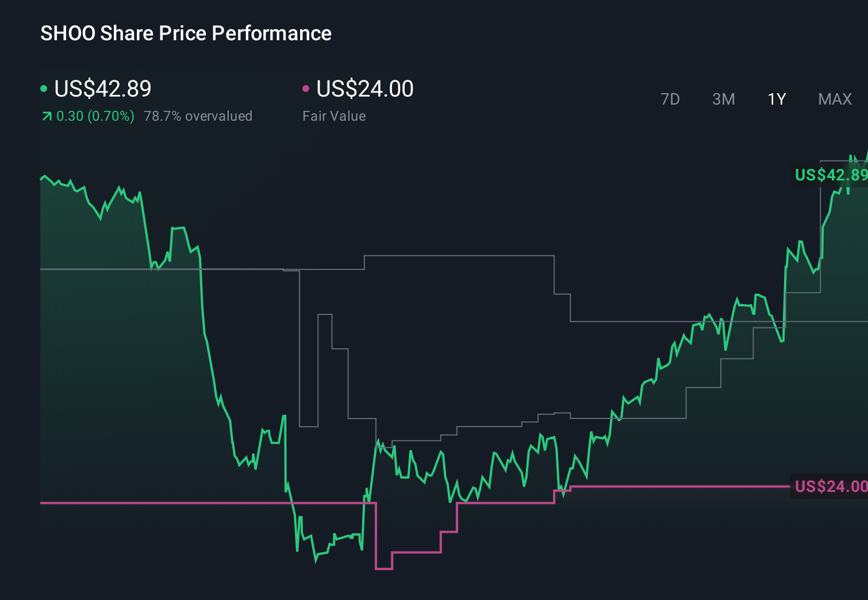The height and width of the screenshot is (600, 868).
Task: Click the 0.30 (0.70%) change value
Action: tap(95, 116)
